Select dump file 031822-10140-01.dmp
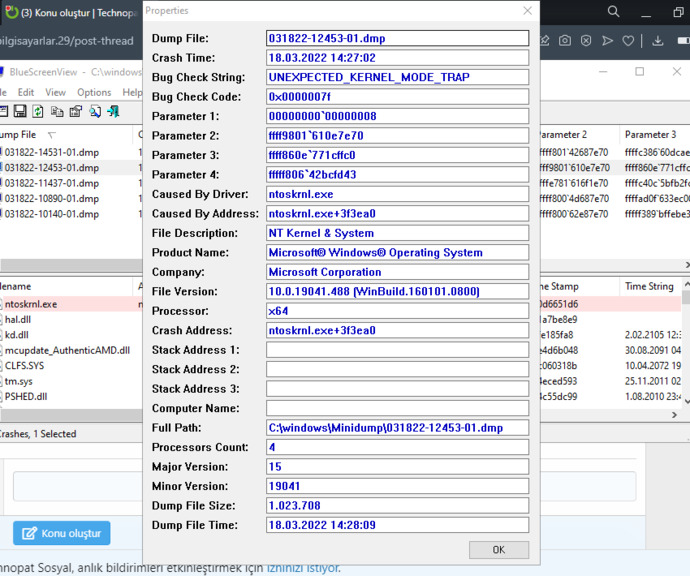The width and height of the screenshot is (690, 576). click(x=51, y=214)
